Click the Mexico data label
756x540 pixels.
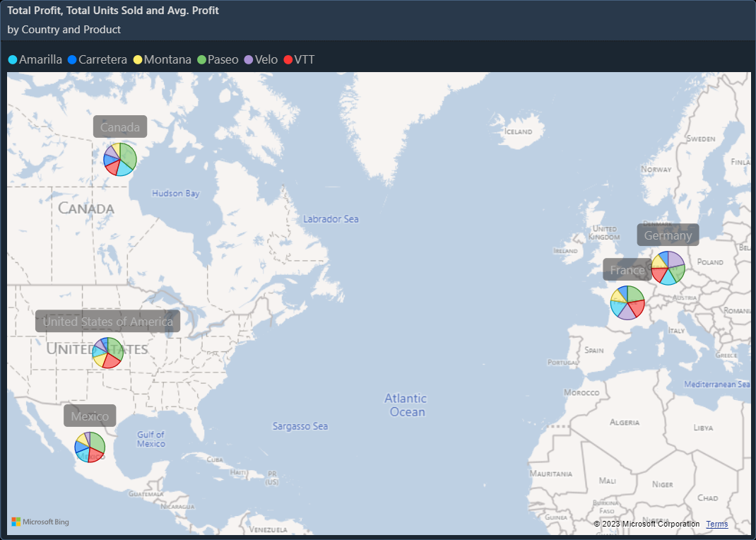(90, 416)
